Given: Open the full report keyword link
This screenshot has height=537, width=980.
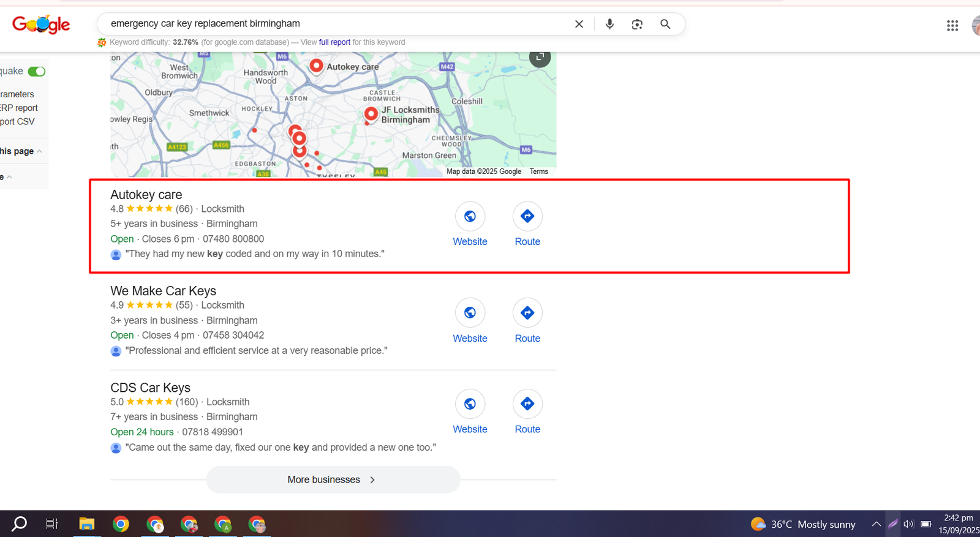Looking at the screenshot, I should (x=334, y=42).
